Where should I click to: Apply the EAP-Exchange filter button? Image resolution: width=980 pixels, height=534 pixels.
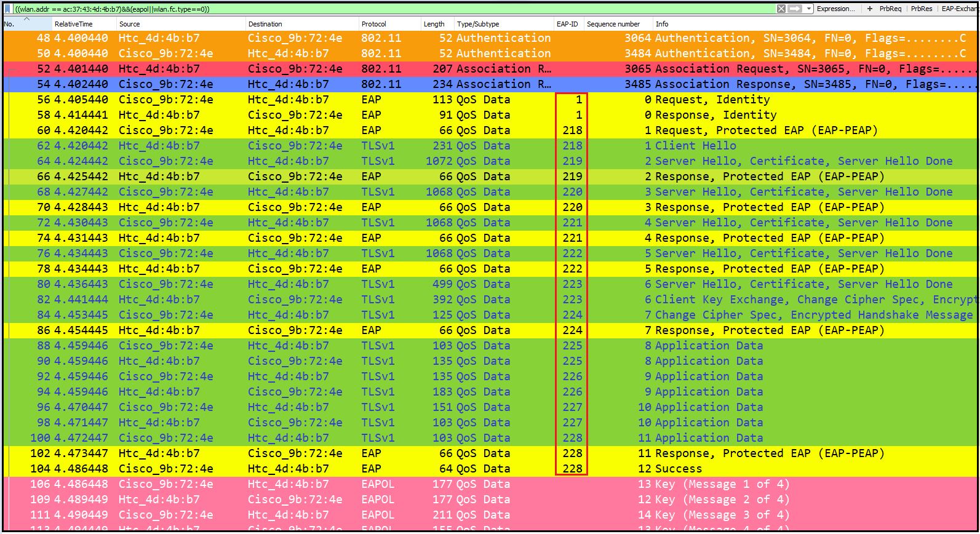click(x=958, y=9)
